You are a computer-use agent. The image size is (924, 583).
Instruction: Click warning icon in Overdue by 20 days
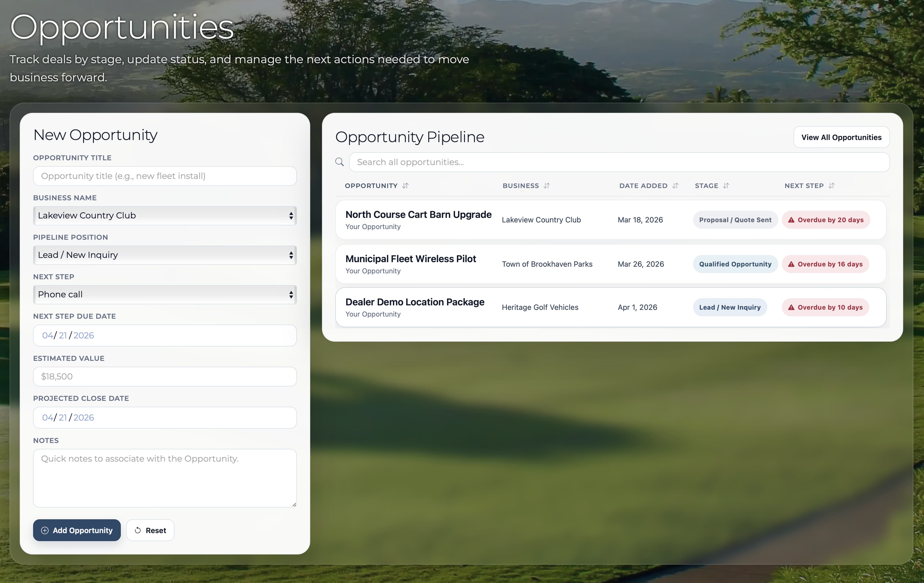pos(791,220)
